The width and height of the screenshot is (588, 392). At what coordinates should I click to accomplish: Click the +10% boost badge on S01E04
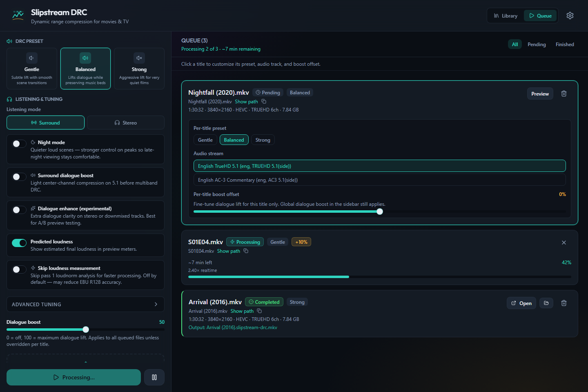pos(301,242)
